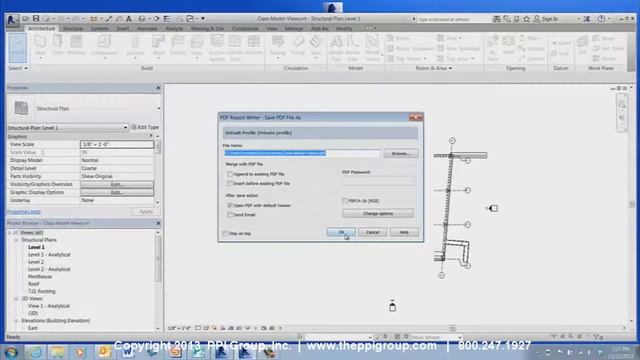Click the Door tool in Build panel
Viewport: 640px width, 360px height.
[x=58, y=45]
